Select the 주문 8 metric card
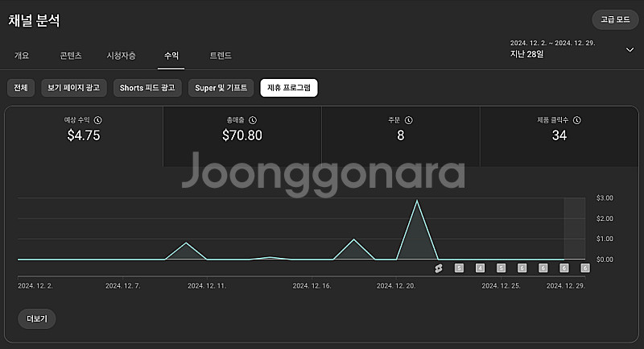 pyautogui.click(x=400, y=136)
